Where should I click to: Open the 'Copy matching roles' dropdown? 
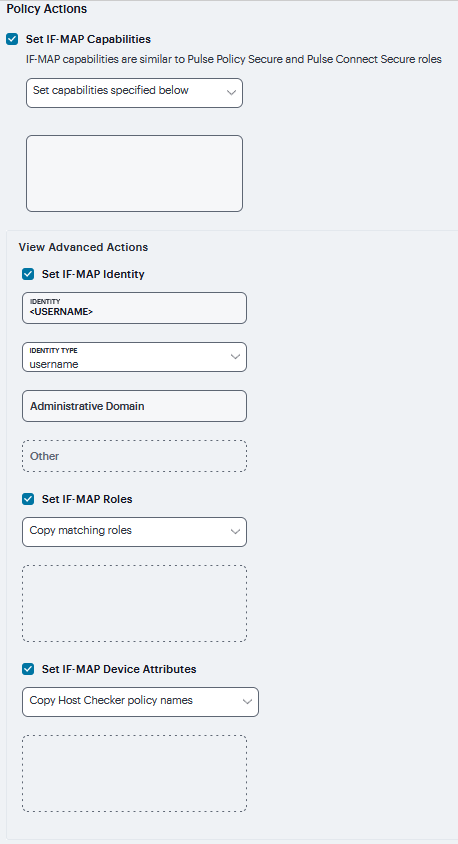coord(135,532)
